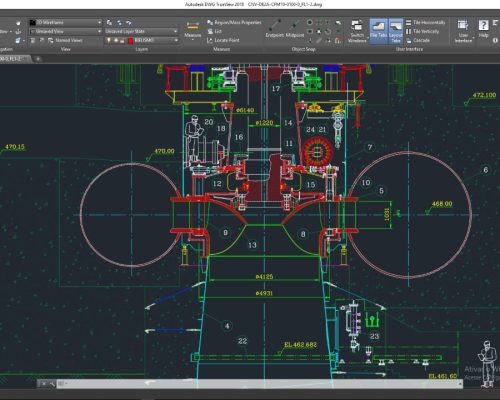
Task: Click callout balloon number 6
Action: 486,170
